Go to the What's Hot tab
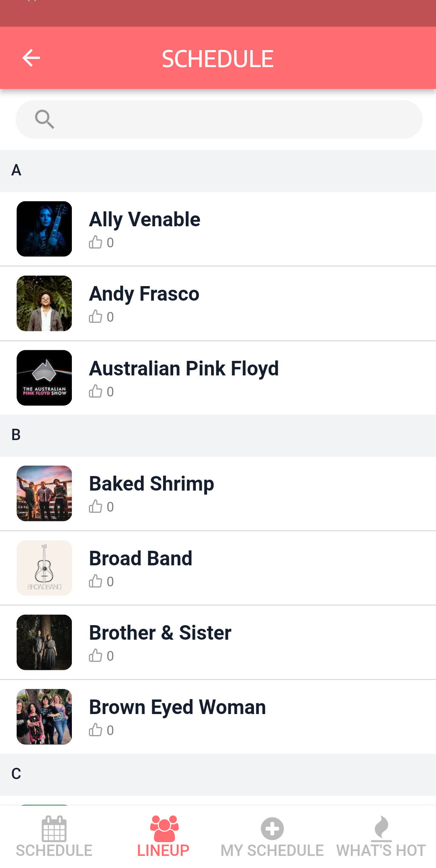Image resolution: width=436 pixels, height=868 pixels. [381, 836]
